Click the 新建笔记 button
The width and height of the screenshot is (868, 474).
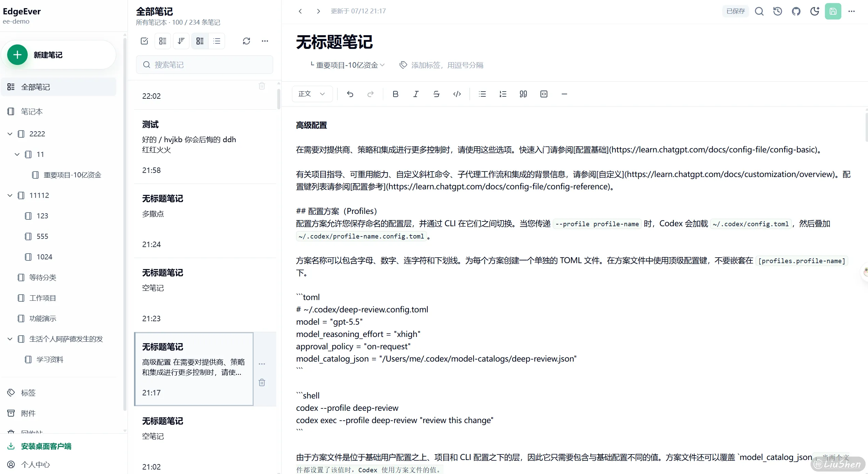pos(59,55)
